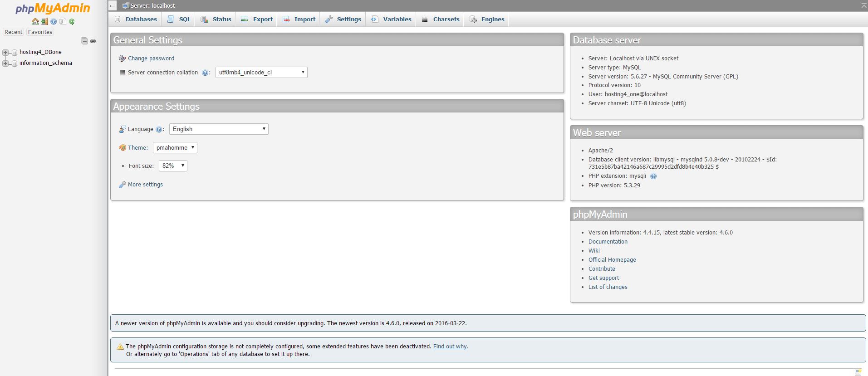Collapse all navigation tree items
The image size is (868, 376).
coord(84,41)
